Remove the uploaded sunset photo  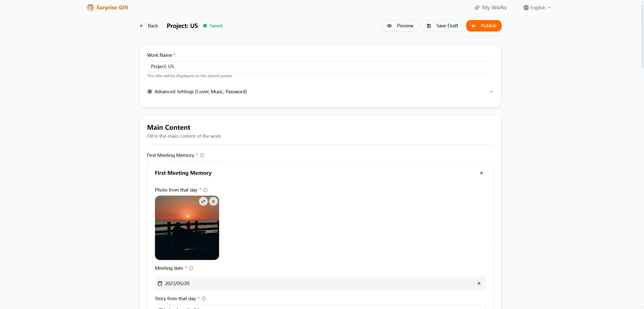tap(213, 201)
